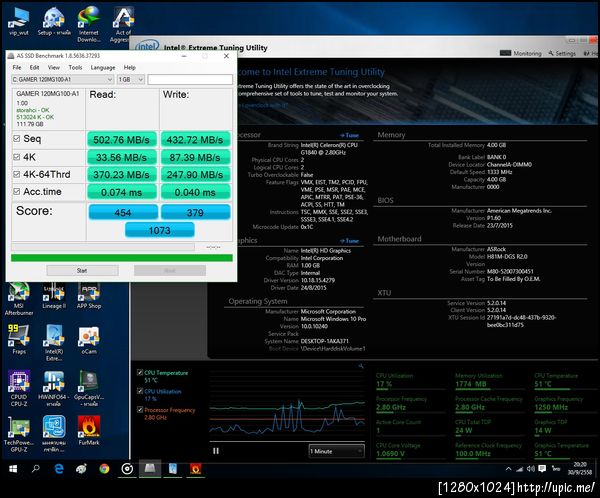This screenshot has width=600, height=498.
Task: Open FurMark taskbar button
Action: tap(196, 469)
